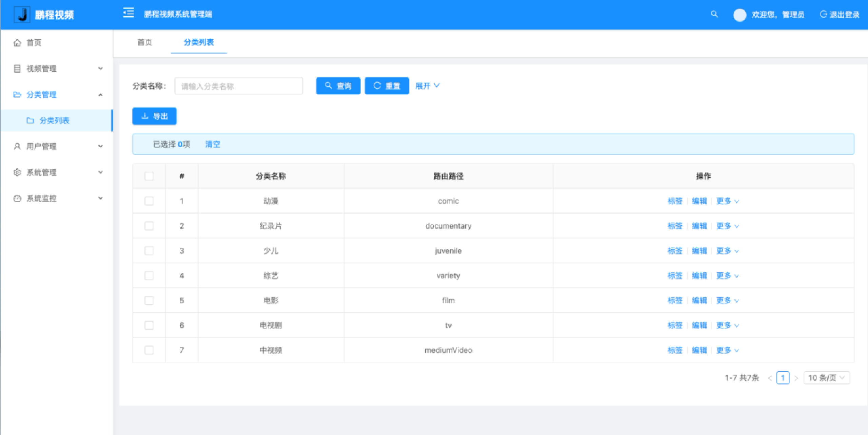Click the user icon of 用户管理

click(17, 147)
